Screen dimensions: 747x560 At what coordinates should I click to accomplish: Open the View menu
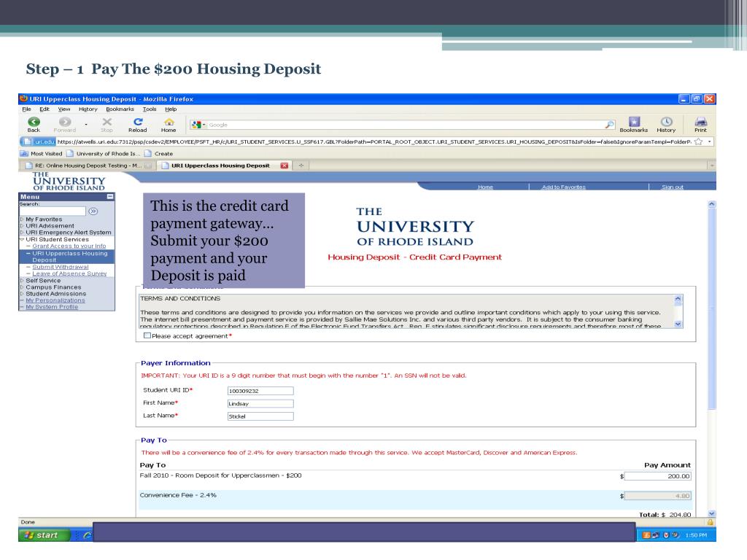(64, 109)
